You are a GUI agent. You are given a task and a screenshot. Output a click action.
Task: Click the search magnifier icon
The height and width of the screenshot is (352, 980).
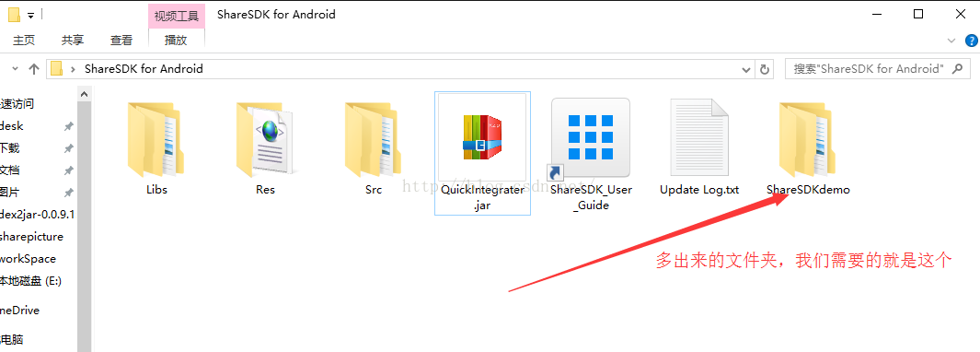click(957, 69)
